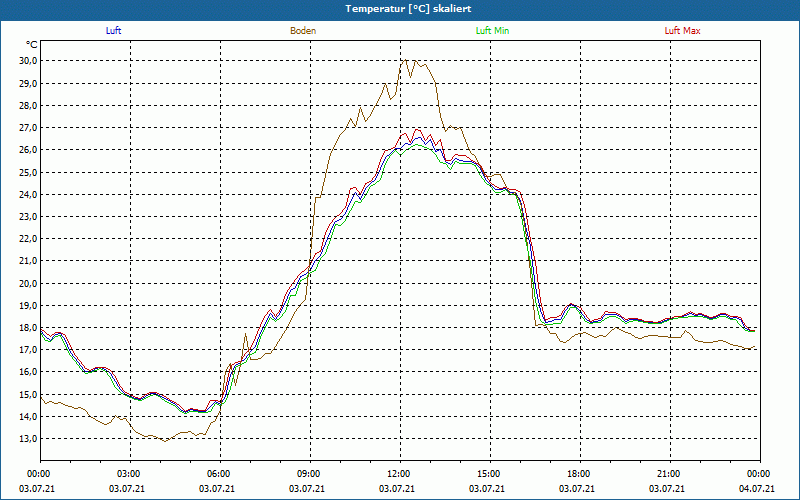Viewport: 800px width, 500px height.
Task: Click the 15:00 time axis label
Action: [487, 474]
